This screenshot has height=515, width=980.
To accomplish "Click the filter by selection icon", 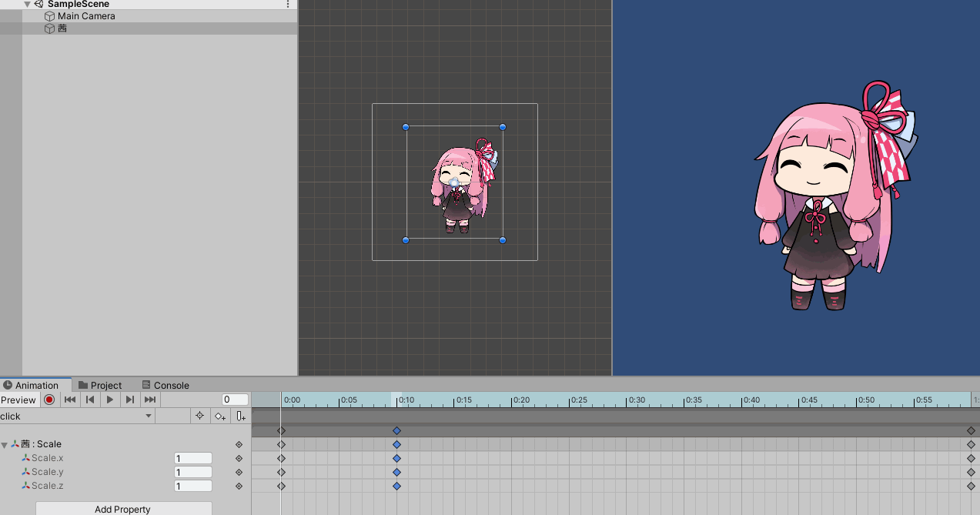I will (199, 416).
